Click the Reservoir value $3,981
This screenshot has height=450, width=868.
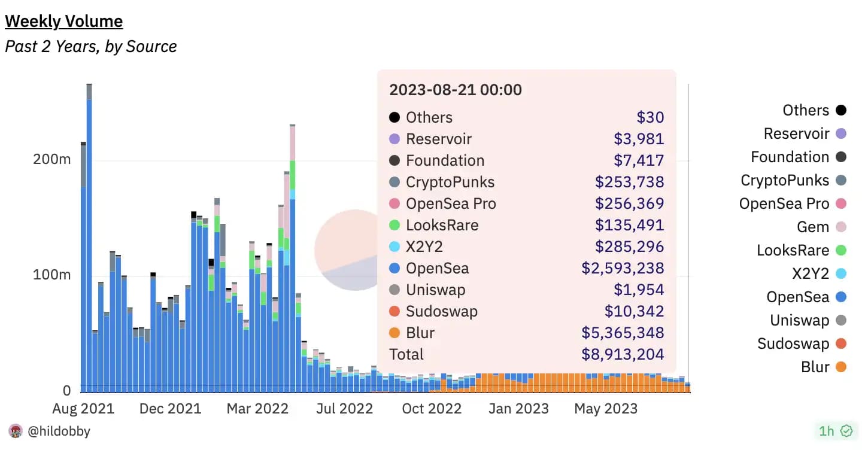pyautogui.click(x=639, y=139)
